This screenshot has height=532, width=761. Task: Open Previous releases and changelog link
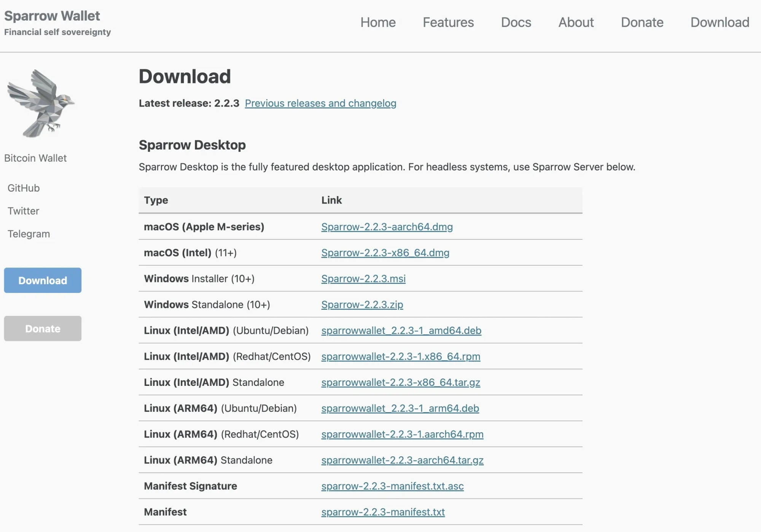coord(320,103)
